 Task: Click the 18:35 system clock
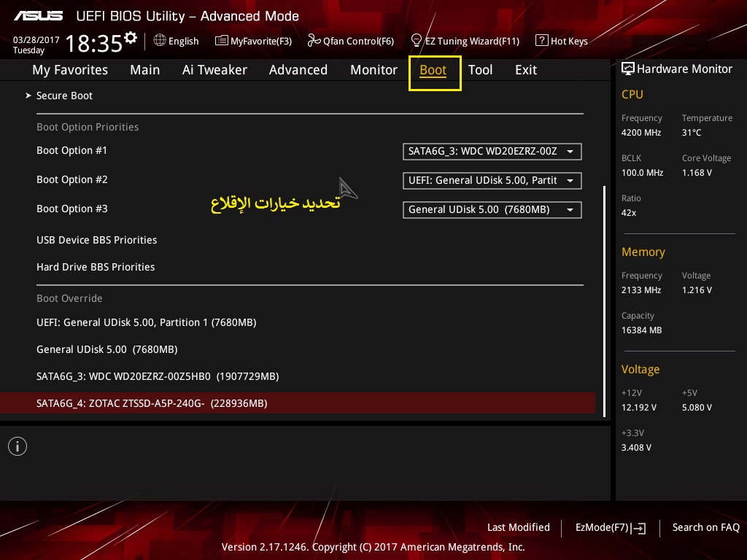point(94,44)
